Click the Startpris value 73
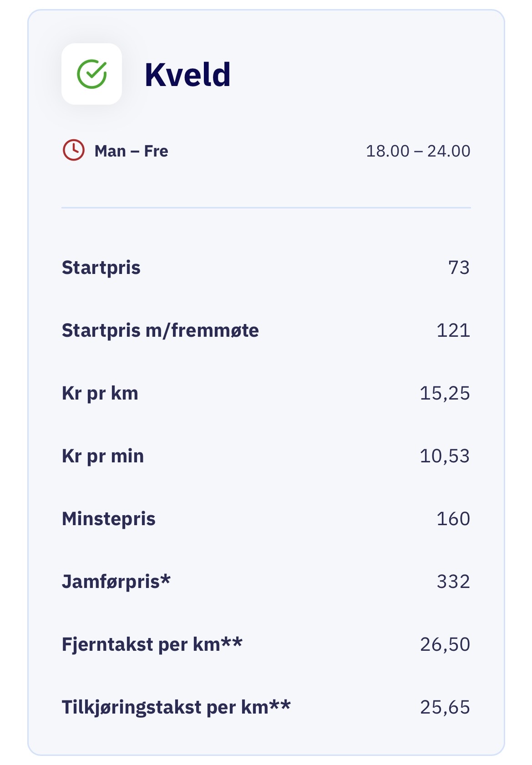 click(459, 268)
